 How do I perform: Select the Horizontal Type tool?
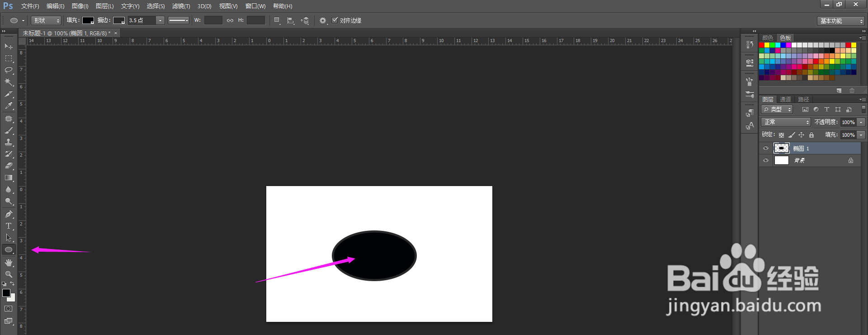pos(9,226)
